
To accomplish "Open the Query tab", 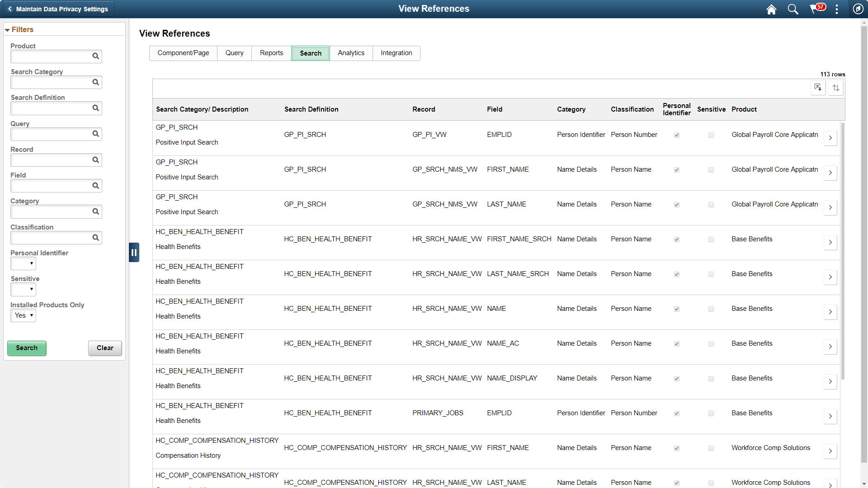I will tap(234, 53).
